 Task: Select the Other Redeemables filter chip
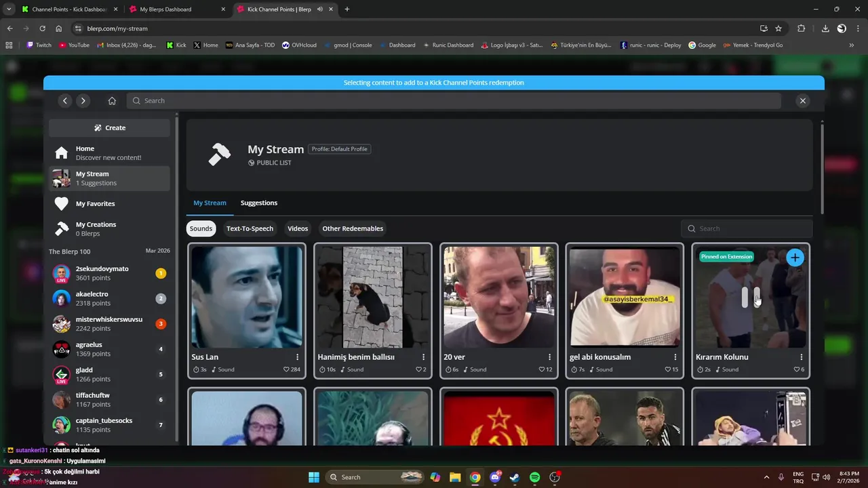click(353, 228)
